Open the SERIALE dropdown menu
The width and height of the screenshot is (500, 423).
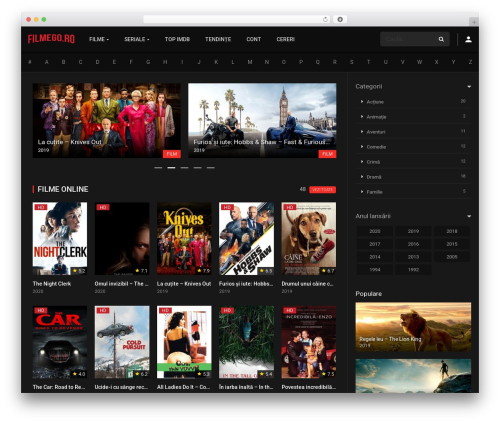[x=137, y=39]
